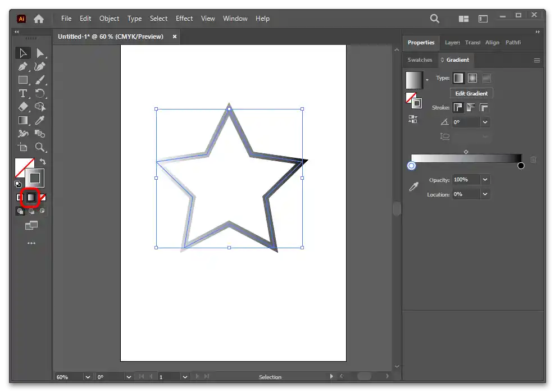This screenshot has width=555, height=392.
Task: Set gradient type to Radial
Action: point(472,78)
